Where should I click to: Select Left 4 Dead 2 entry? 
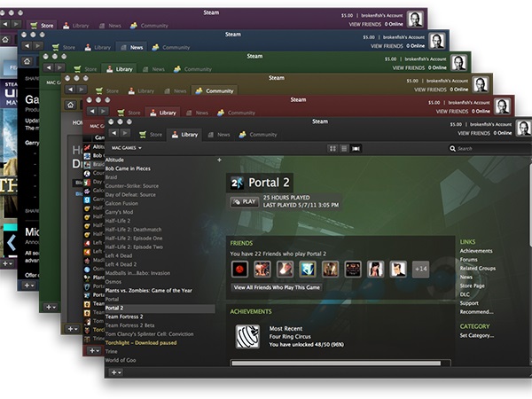point(121,264)
